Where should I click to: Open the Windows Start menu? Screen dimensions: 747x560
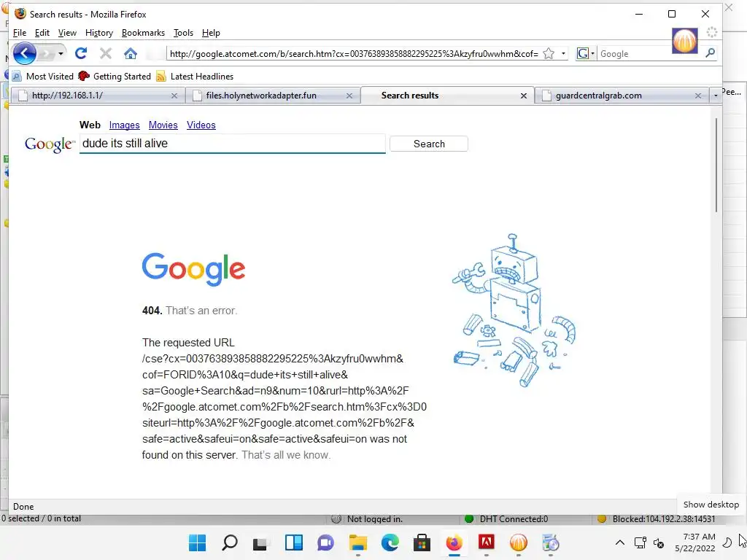tap(197, 542)
